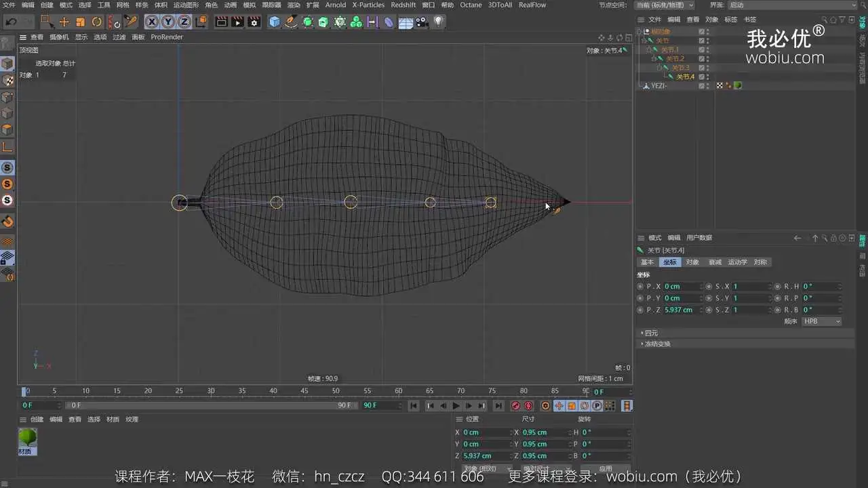
Task: Click the green material tag on YEZI
Action: tap(738, 85)
